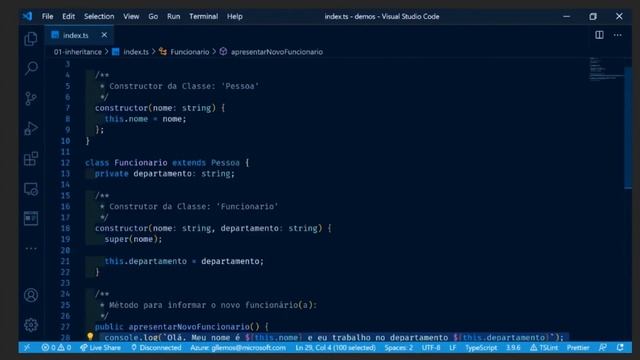Open the Run menu
This screenshot has width=640, height=360.
[173, 17]
